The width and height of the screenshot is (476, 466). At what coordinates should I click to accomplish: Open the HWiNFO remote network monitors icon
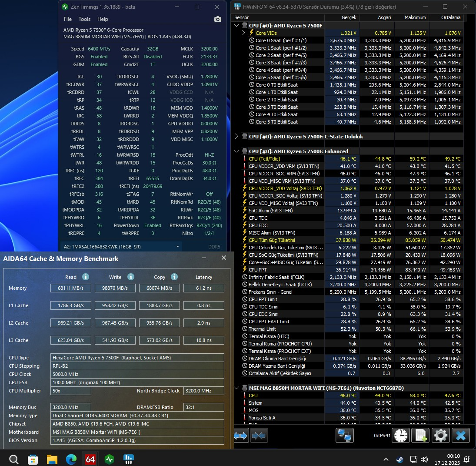345,436
